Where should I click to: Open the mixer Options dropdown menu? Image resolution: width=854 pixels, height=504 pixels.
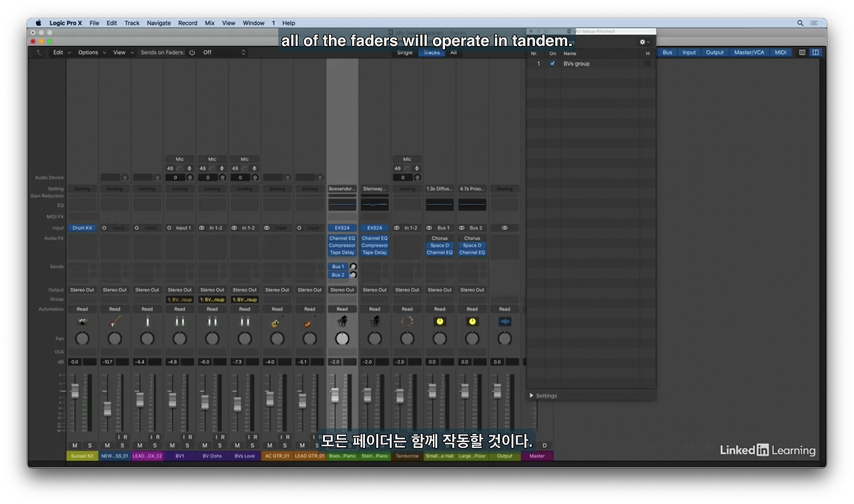coord(91,53)
